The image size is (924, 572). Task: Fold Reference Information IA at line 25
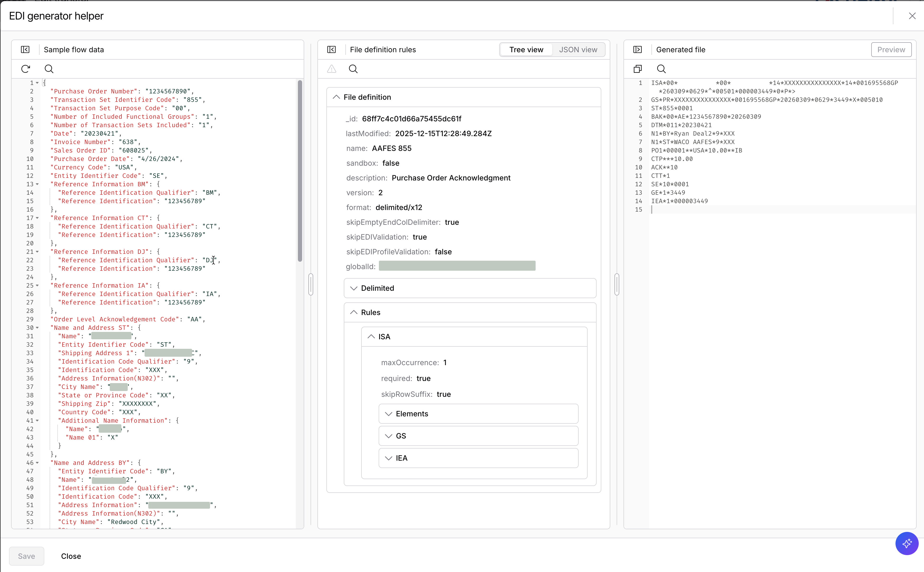tap(37, 286)
